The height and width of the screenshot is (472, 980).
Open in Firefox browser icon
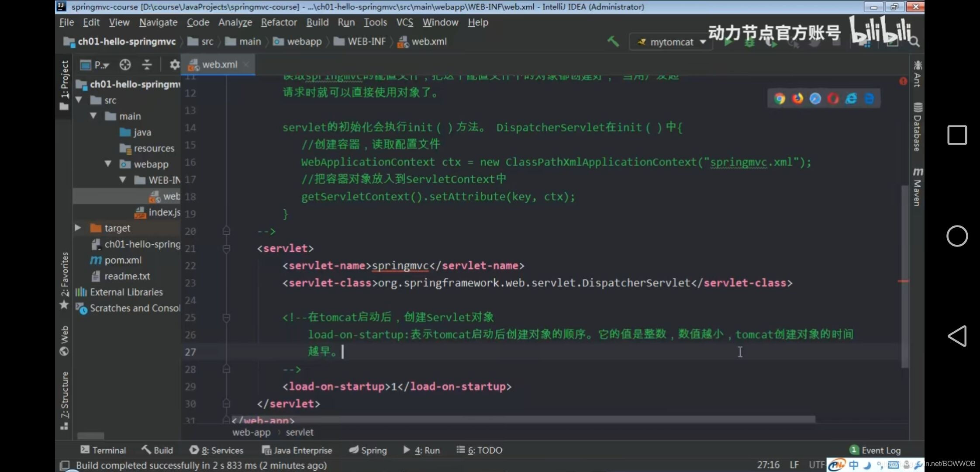pos(797,99)
